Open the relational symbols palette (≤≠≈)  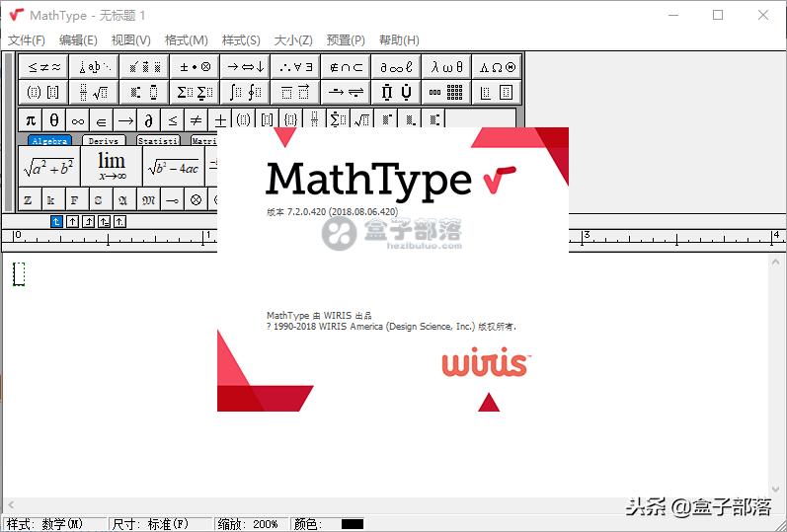(43, 67)
